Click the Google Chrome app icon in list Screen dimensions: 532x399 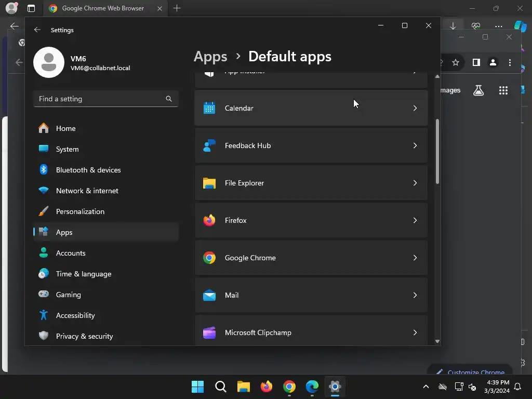pos(209,258)
